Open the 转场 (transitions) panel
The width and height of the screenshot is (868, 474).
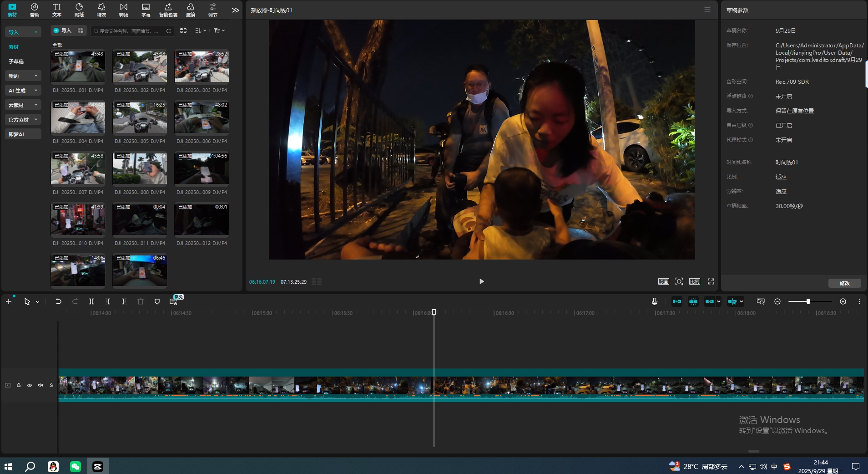pos(123,10)
